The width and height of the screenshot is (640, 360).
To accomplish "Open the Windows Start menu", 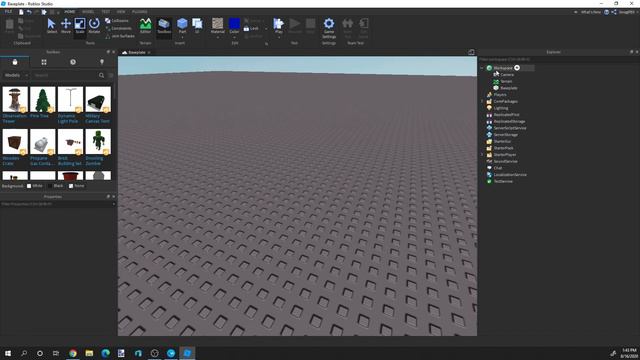I will click(8, 353).
